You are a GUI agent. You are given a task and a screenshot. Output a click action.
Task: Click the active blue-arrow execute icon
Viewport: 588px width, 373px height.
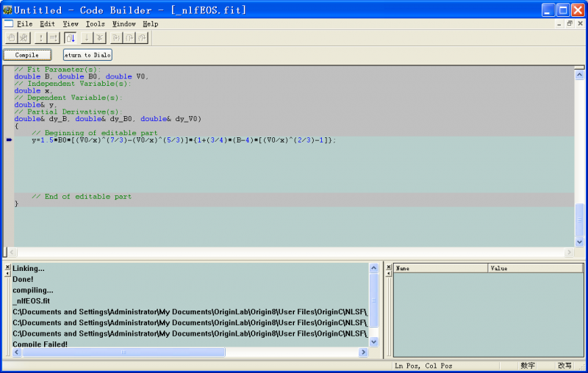tap(71, 38)
